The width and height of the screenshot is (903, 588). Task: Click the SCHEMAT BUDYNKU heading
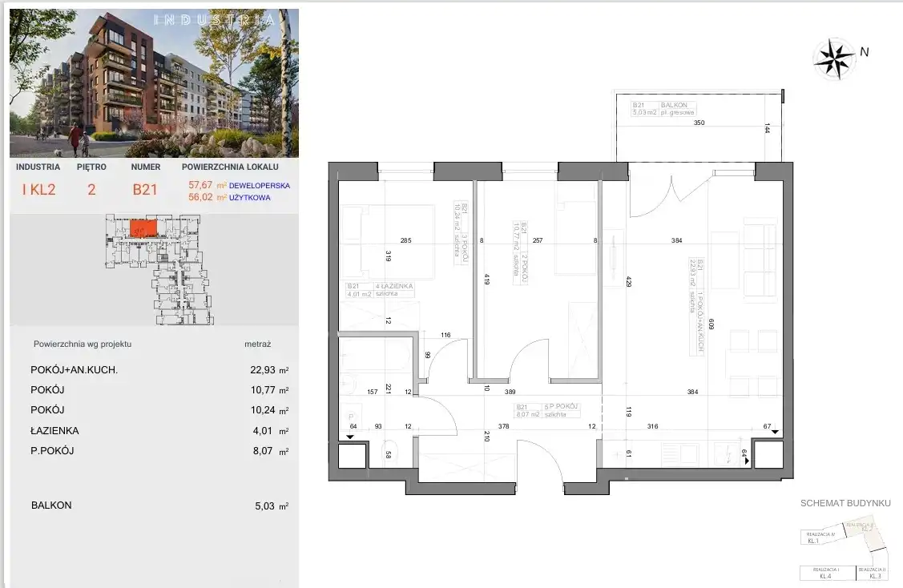click(845, 503)
